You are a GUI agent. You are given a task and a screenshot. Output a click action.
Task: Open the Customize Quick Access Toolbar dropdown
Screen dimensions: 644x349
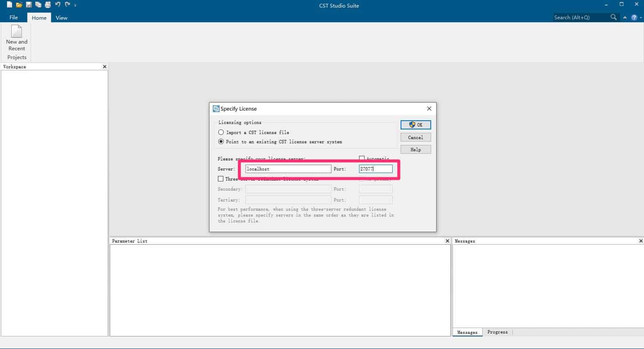point(75,5)
